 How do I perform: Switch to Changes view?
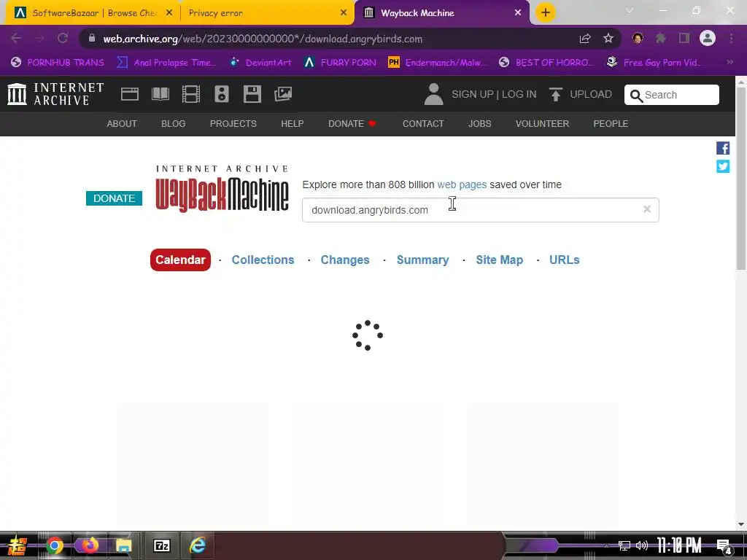click(345, 260)
